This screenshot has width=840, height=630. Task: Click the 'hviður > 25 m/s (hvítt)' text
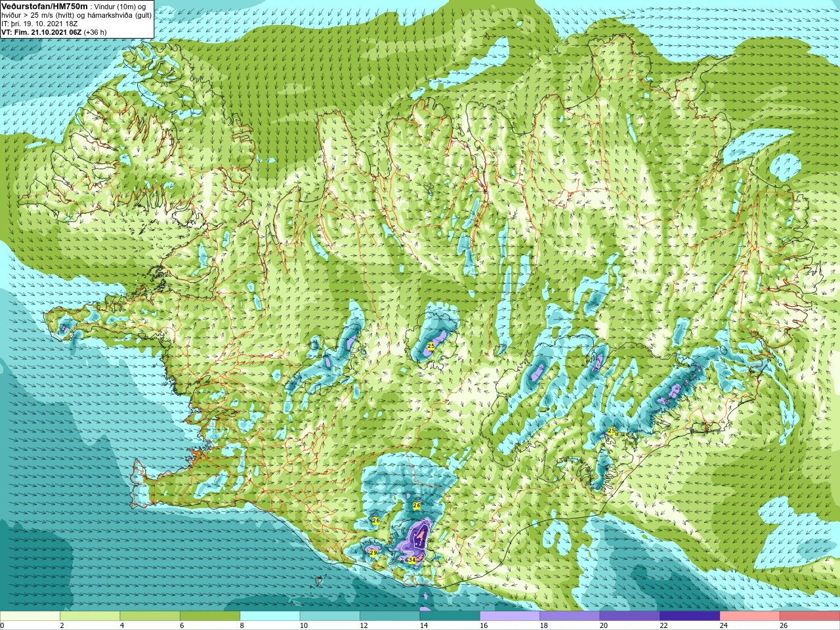point(39,15)
